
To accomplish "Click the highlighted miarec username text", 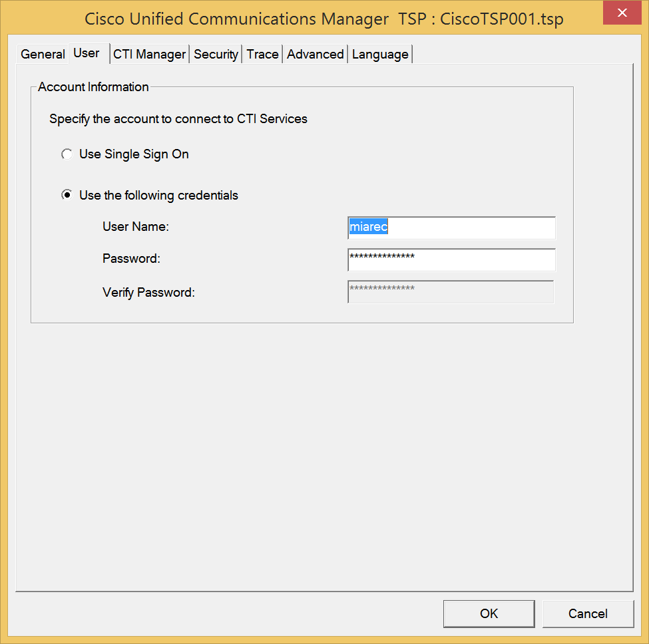I will (367, 227).
